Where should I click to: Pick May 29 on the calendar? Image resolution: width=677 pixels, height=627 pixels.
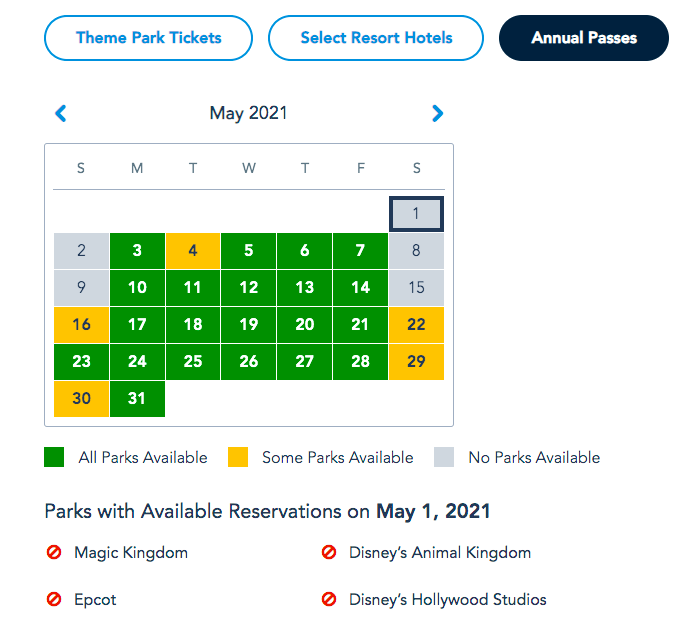416,361
